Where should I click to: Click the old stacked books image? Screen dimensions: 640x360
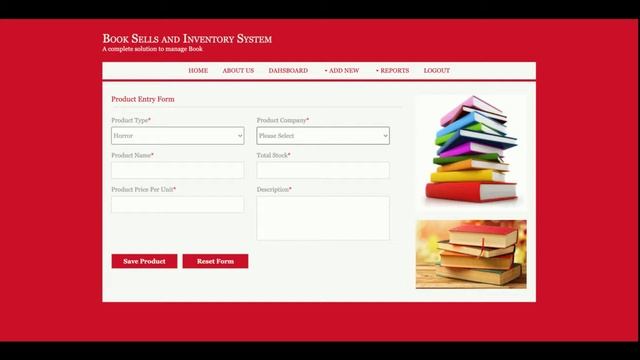pyautogui.click(x=471, y=254)
